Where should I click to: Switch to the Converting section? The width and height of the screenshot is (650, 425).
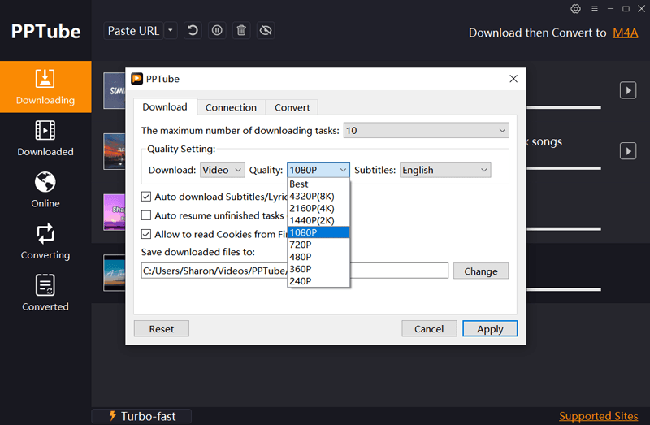tap(44, 241)
